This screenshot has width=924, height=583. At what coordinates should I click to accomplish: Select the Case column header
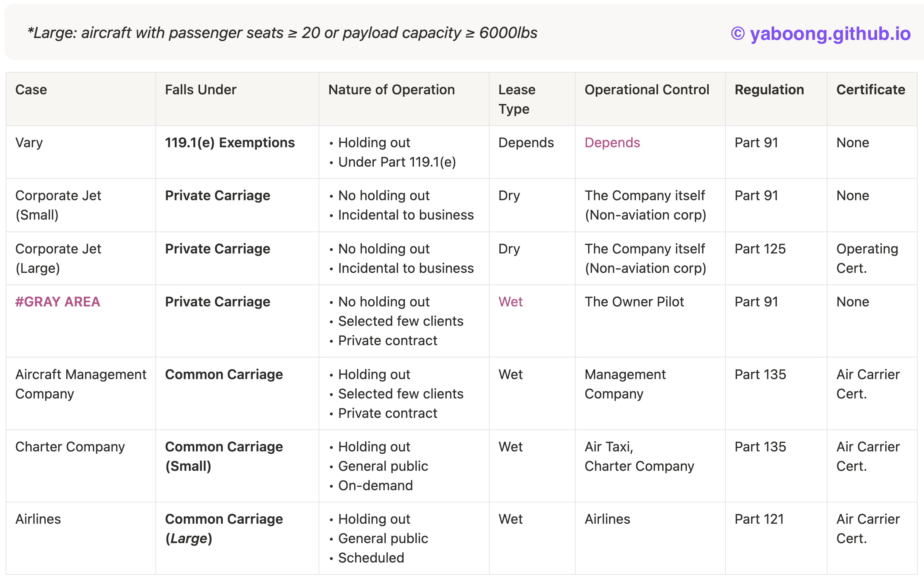tap(31, 90)
